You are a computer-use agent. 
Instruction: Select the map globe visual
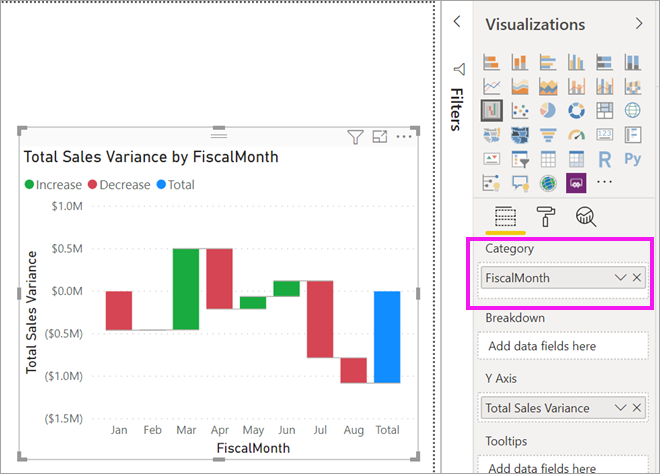633,111
